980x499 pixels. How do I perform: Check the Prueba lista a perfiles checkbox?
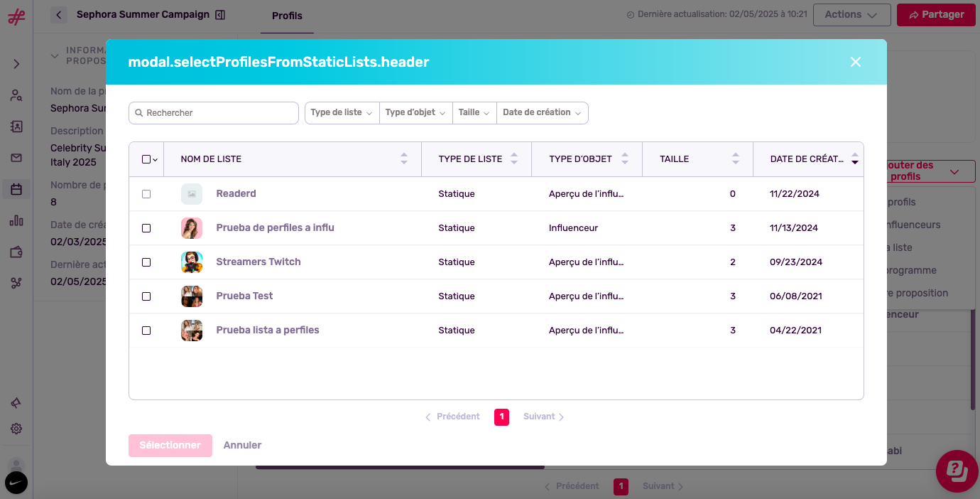[x=146, y=331]
